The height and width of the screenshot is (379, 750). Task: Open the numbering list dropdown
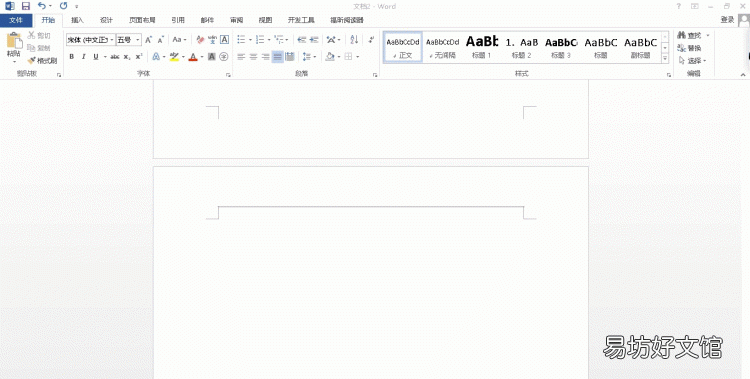[269, 40]
